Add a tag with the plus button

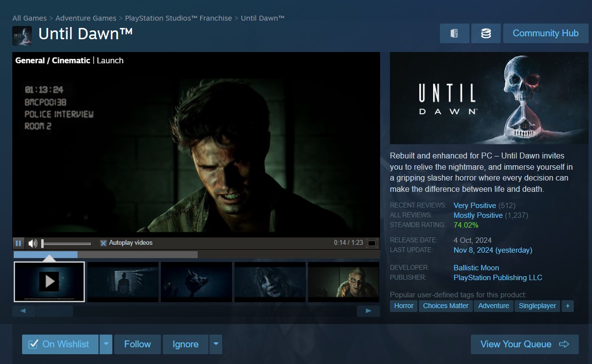pos(567,306)
